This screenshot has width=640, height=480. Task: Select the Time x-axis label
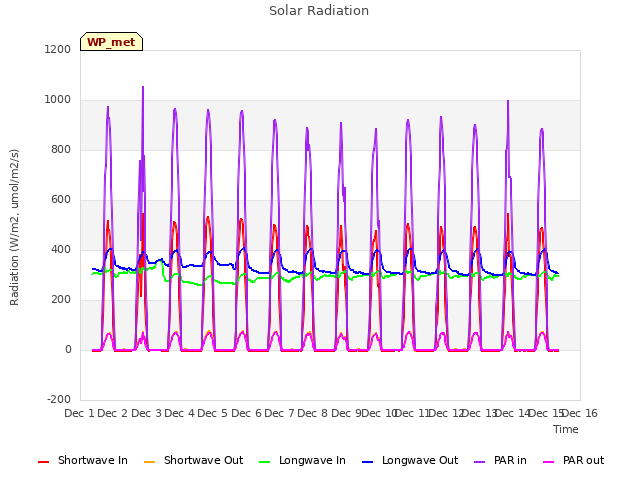(x=566, y=429)
